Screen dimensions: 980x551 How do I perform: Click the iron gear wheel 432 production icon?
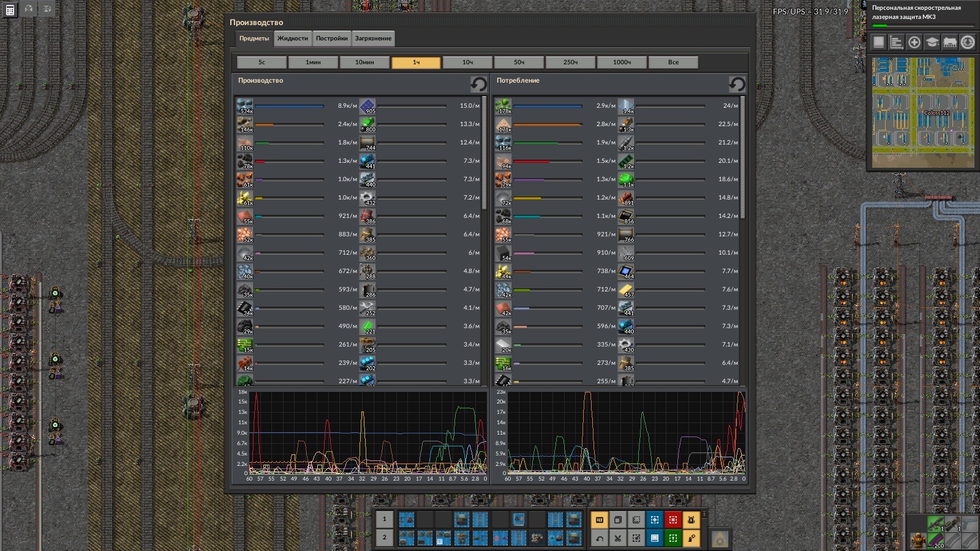pyautogui.click(x=367, y=198)
